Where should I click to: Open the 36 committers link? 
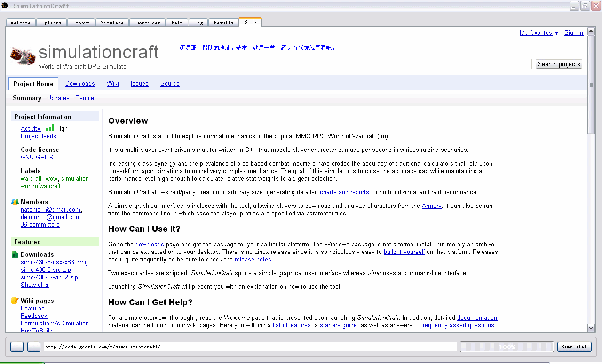click(40, 224)
